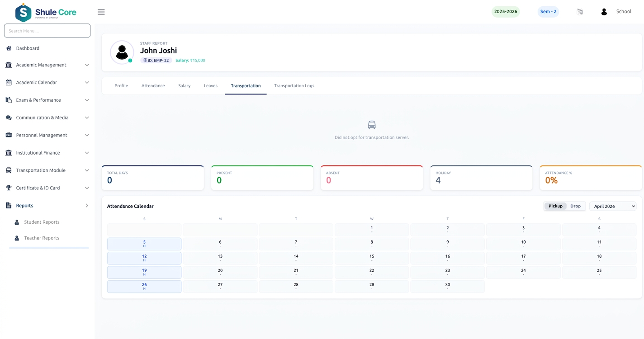Open the April 2026 month dropdown
This screenshot has width=644, height=339.
[613, 206]
